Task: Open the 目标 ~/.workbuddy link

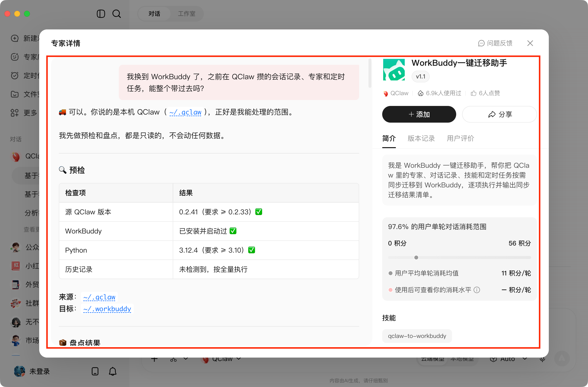Action: coord(107,309)
